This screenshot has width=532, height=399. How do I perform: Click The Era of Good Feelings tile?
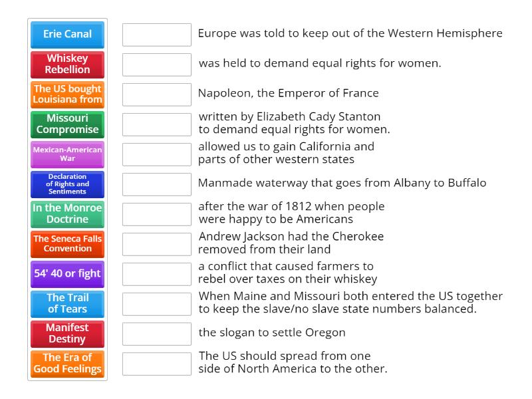click(67, 363)
